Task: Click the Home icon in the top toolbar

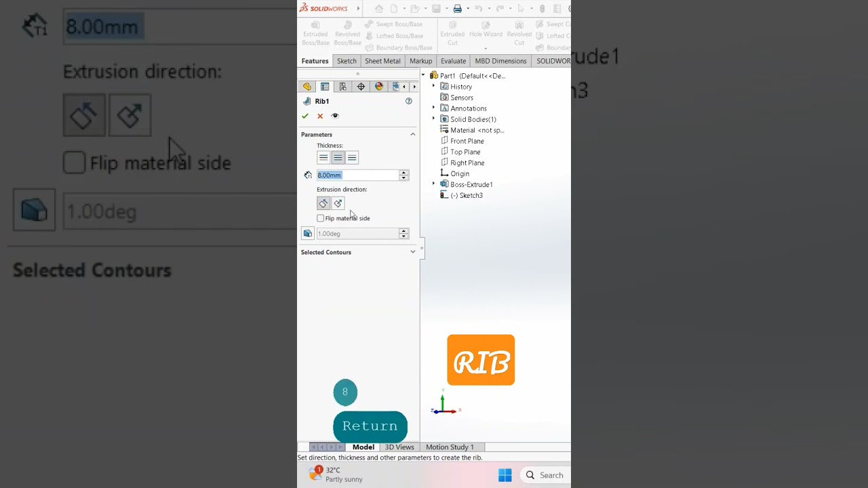Action: [379, 9]
